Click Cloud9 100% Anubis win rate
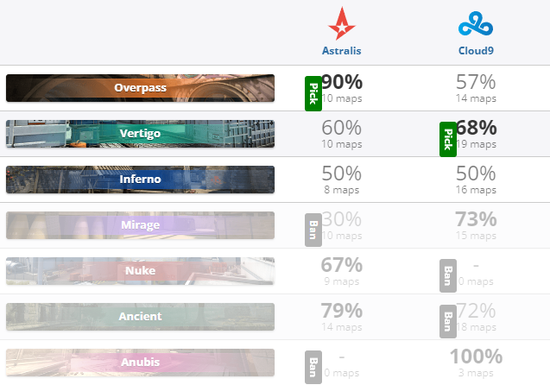Screen dimensions: 550x385 (476, 356)
